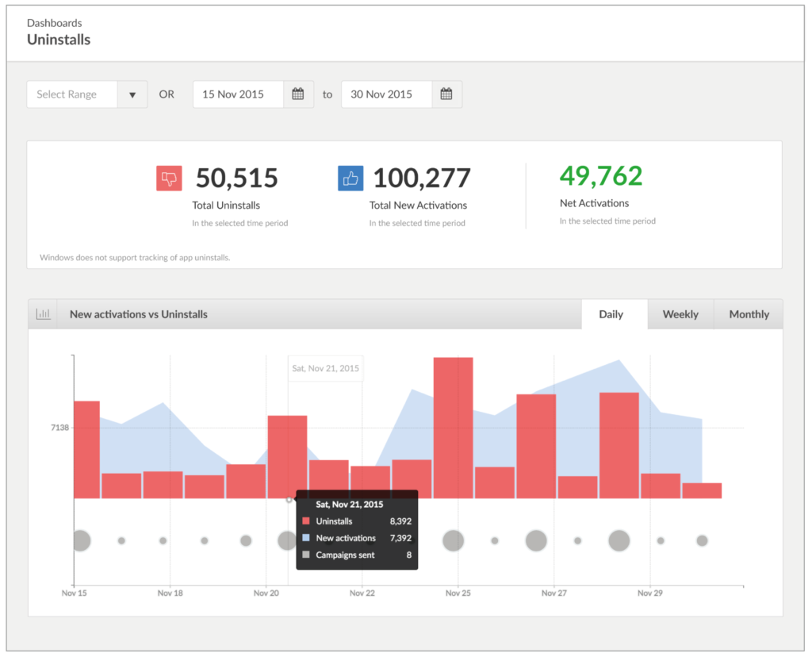Click the red thumbs-down Total Uninstalls icon
812x657 pixels.
point(169,178)
